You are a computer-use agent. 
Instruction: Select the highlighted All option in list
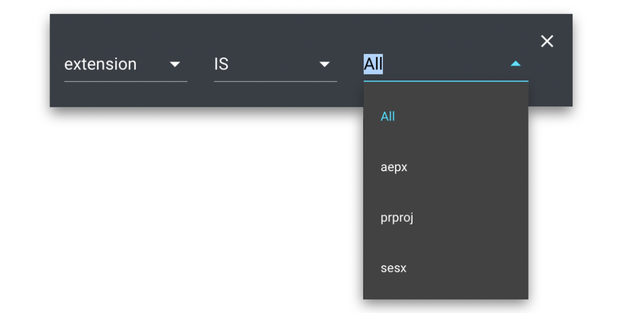click(388, 117)
